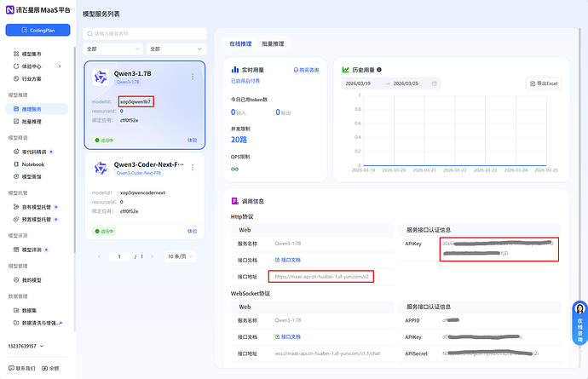The width and height of the screenshot is (588, 379).
Task: Open the more menu on Qwen3-Coder-Next card
Action: (193, 167)
